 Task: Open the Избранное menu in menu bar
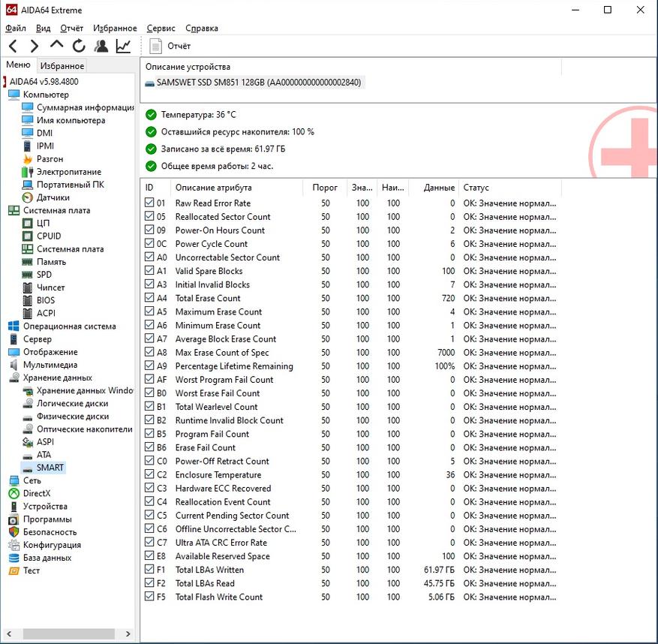pyautogui.click(x=115, y=28)
